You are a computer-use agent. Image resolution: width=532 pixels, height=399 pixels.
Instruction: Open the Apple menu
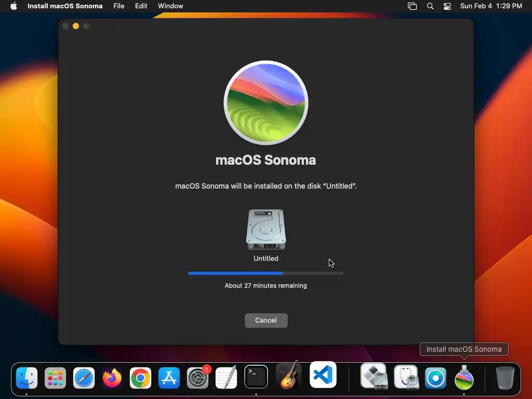click(14, 6)
